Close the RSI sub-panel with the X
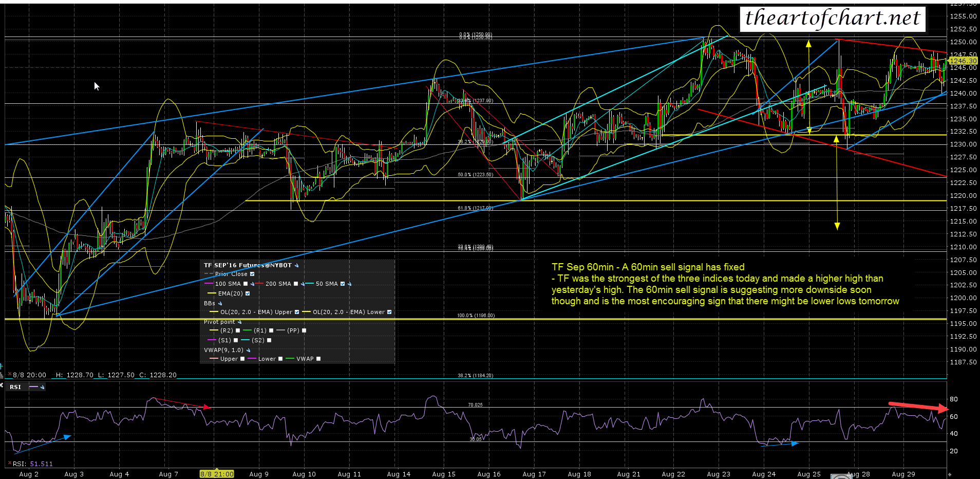980x479 pixels. 2,384
